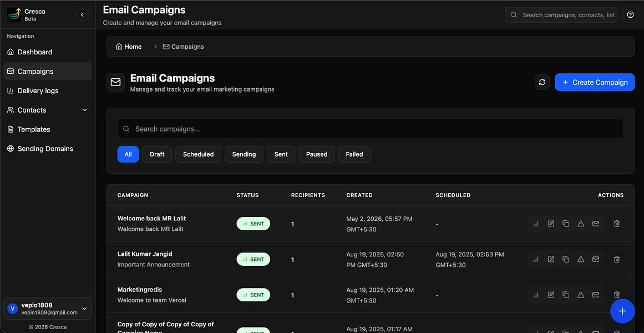Viewport: 644px width, 333px height.
Task: Go to Home in the breadcrumb
Action: 129,47
